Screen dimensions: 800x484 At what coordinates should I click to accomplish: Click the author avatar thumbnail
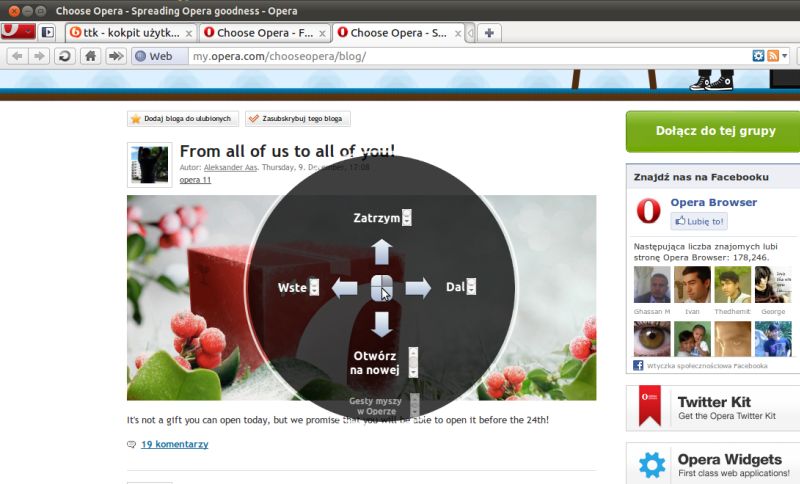tap(149, 165)
